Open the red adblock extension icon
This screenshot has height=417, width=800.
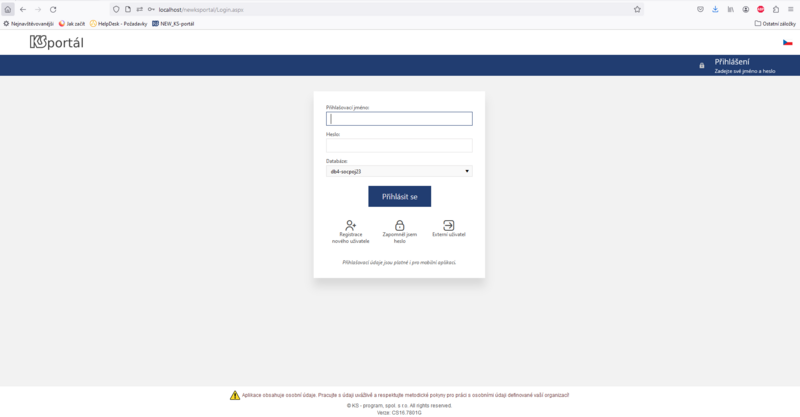pyautogui.click(x=761, y=9)
